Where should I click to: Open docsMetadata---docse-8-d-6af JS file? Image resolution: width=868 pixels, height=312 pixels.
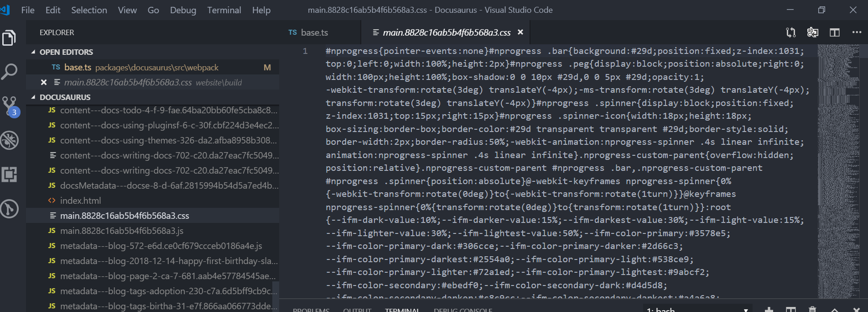coord(153,185)
